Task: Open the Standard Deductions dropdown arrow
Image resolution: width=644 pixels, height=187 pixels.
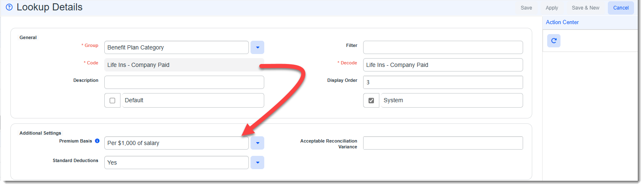Action: click(x=257, y=162)
